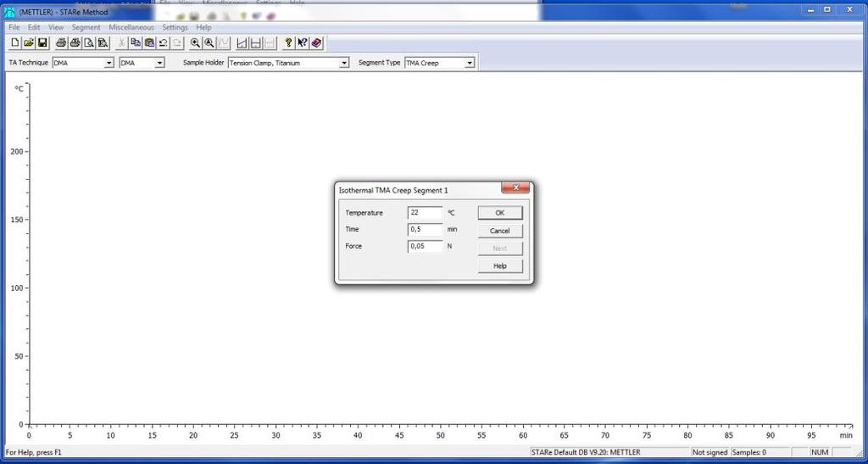
Task: Expand the Sample Holder dropdown
Action: [344, 63]
